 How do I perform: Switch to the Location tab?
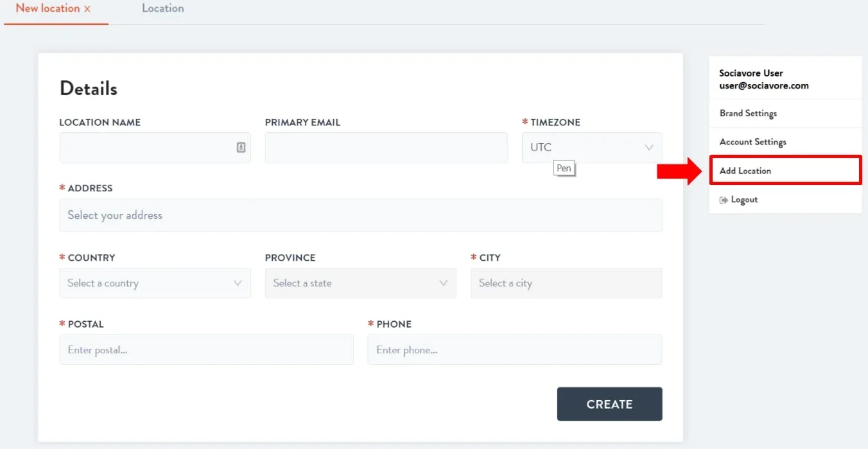pos(163,8)
